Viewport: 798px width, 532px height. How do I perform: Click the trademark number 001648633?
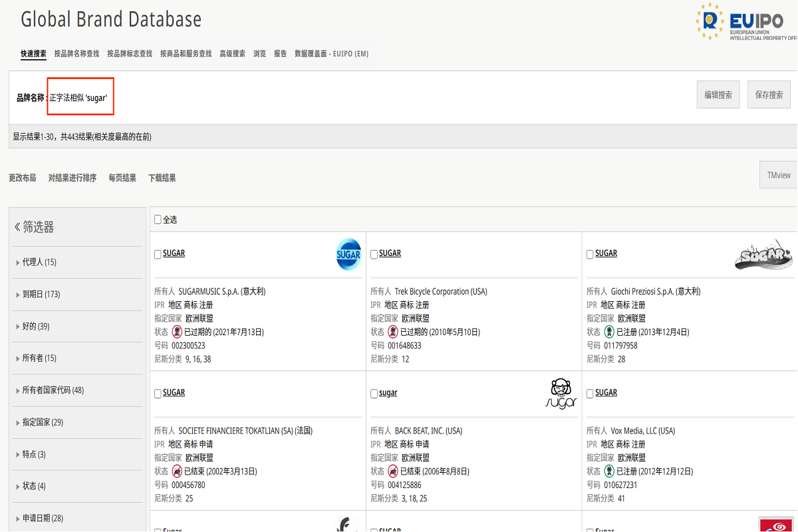coord(404,346)
